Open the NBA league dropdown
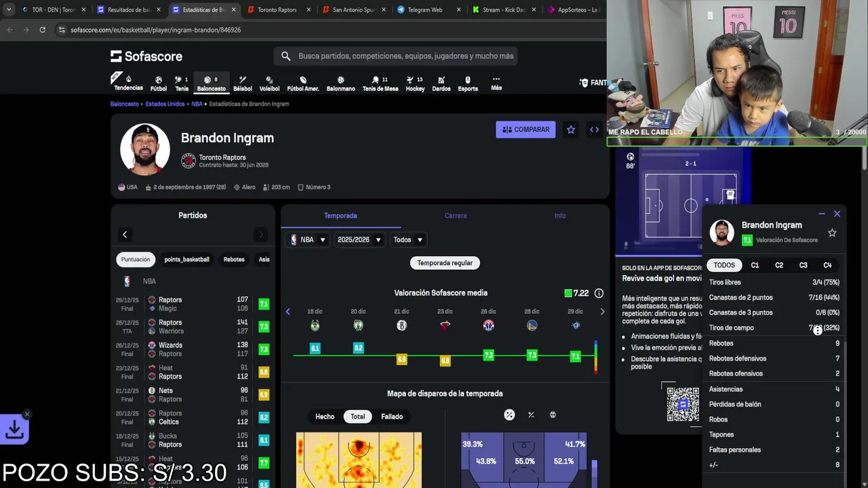This screenshot has width=868, height=488. coord(308,240)
